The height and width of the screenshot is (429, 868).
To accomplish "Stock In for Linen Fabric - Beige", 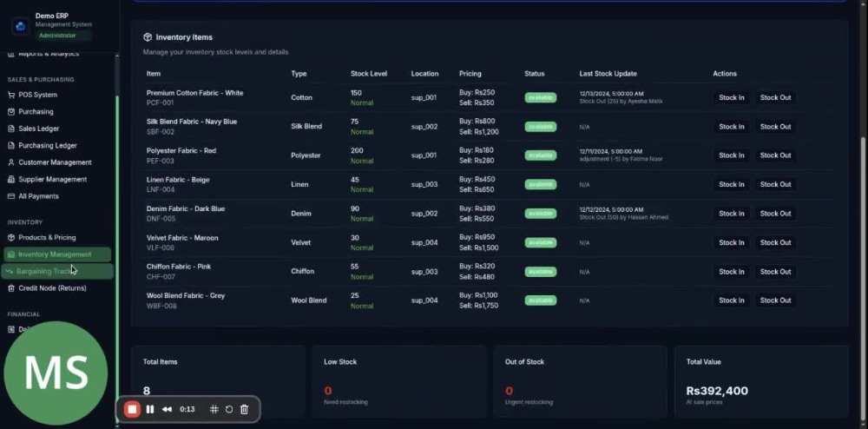I will tap(731, 184).
